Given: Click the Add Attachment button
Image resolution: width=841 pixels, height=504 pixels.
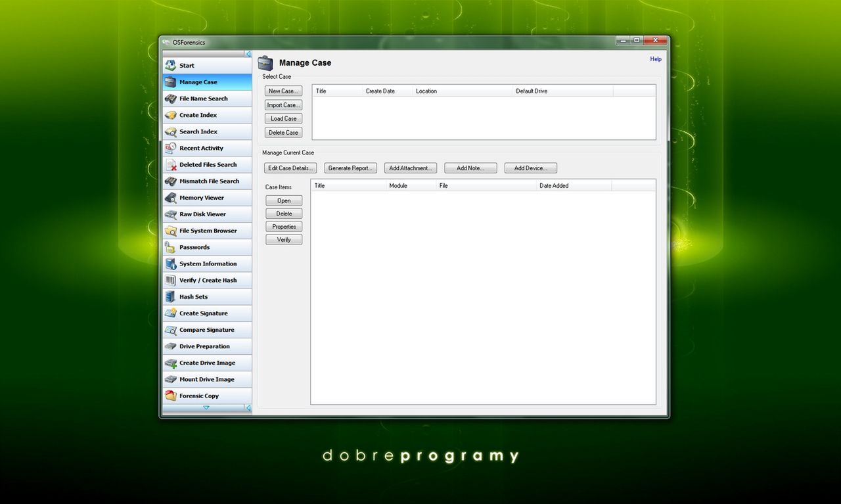Looking at the screenshot, I should tap(411, 168).
